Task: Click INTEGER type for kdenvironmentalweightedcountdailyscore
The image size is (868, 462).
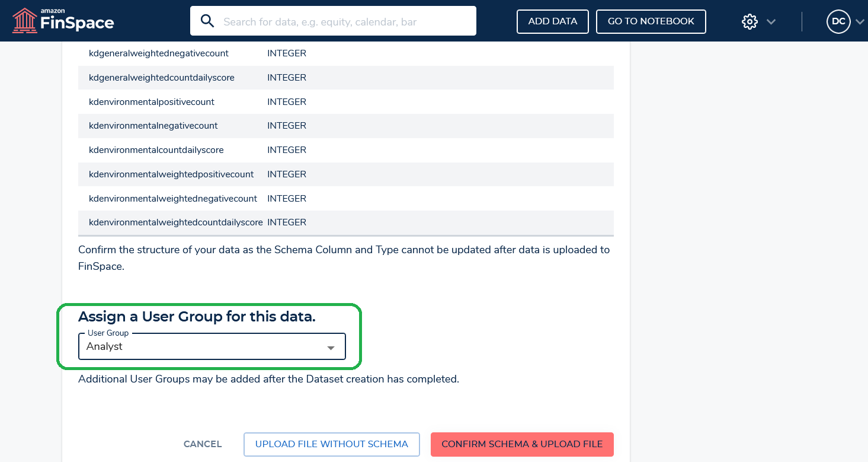Action: click(x=287, y=222)
